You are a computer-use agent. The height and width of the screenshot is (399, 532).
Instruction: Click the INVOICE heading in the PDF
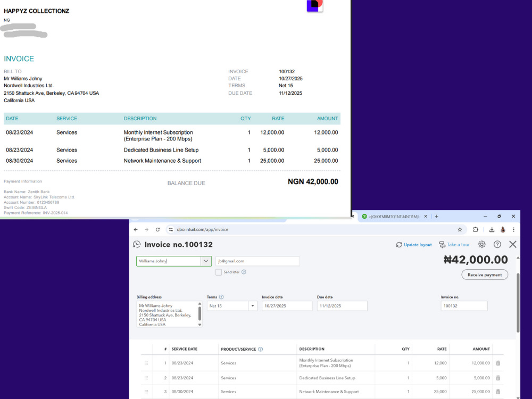(x=19, y=59)
